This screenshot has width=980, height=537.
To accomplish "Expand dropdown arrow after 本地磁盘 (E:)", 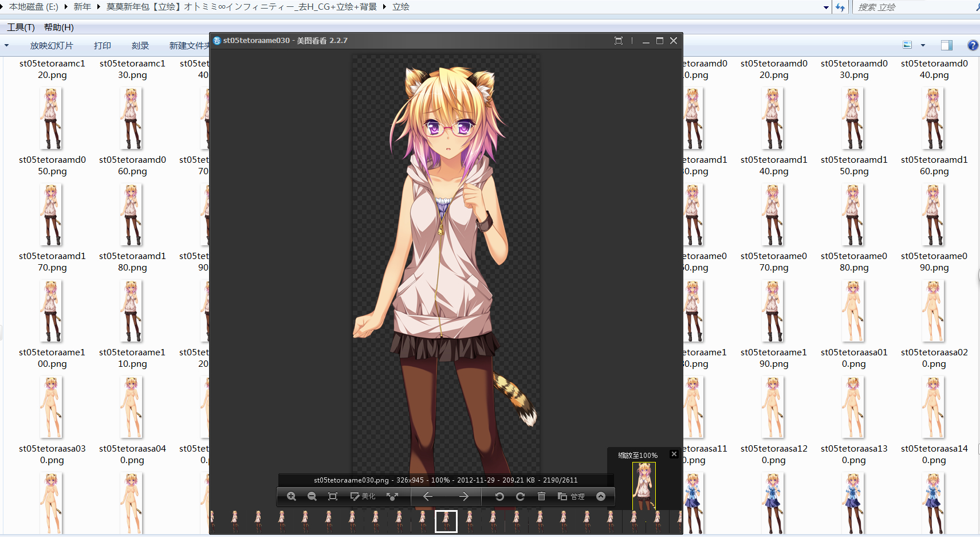I will pyautogui.click(x=66, y=7).
